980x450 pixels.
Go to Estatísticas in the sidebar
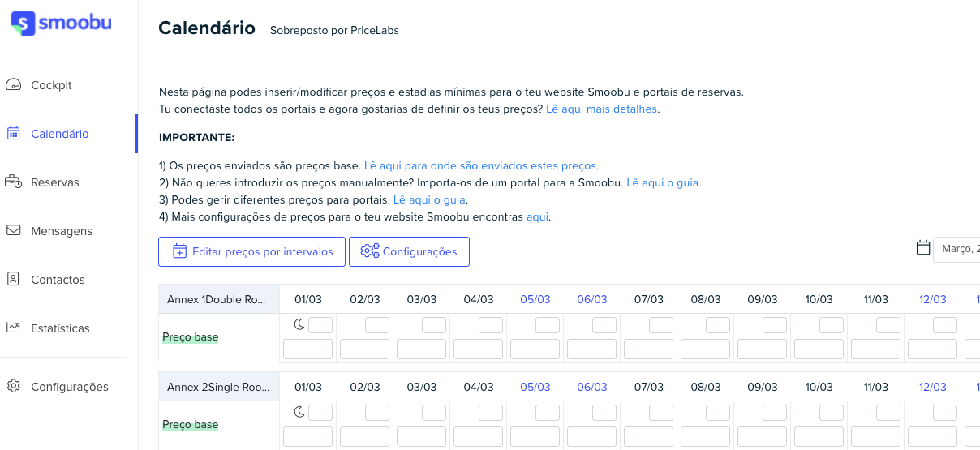click(60, 328)
